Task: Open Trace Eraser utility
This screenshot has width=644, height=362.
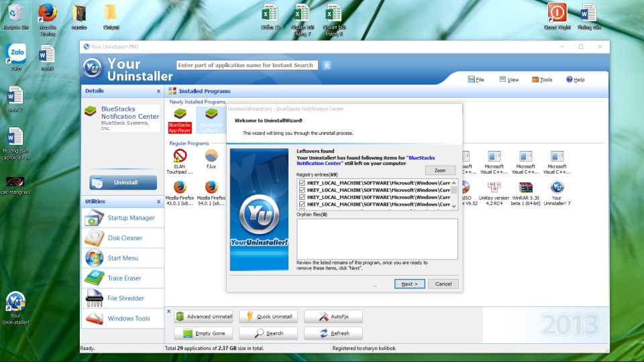Action: 123,278
